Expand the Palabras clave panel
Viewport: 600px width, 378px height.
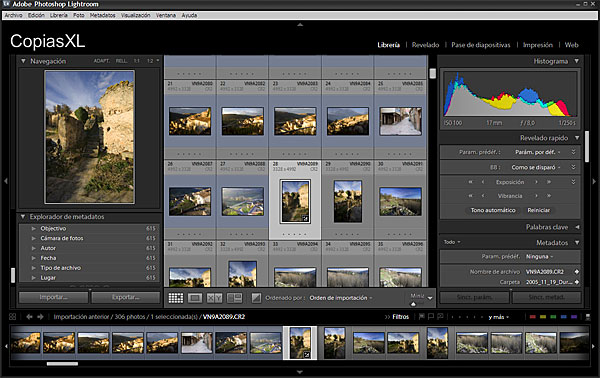577,227
